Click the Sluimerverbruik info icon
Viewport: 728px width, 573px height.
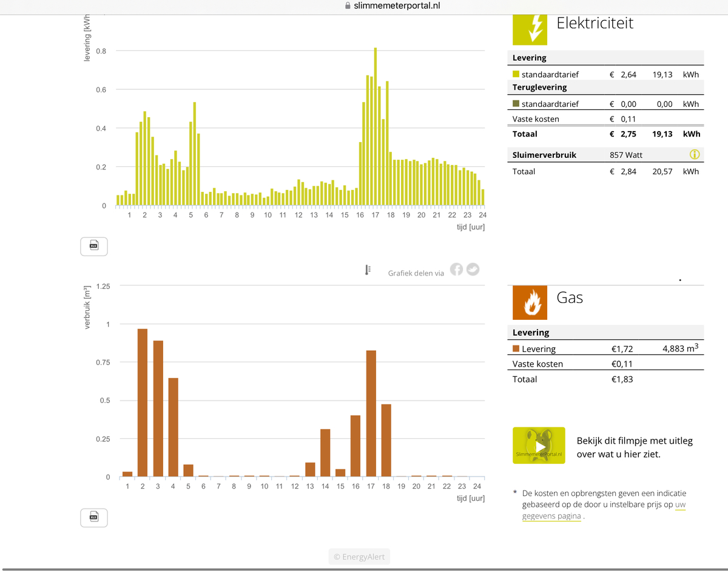pyautogui.click(x=695, y=155)
